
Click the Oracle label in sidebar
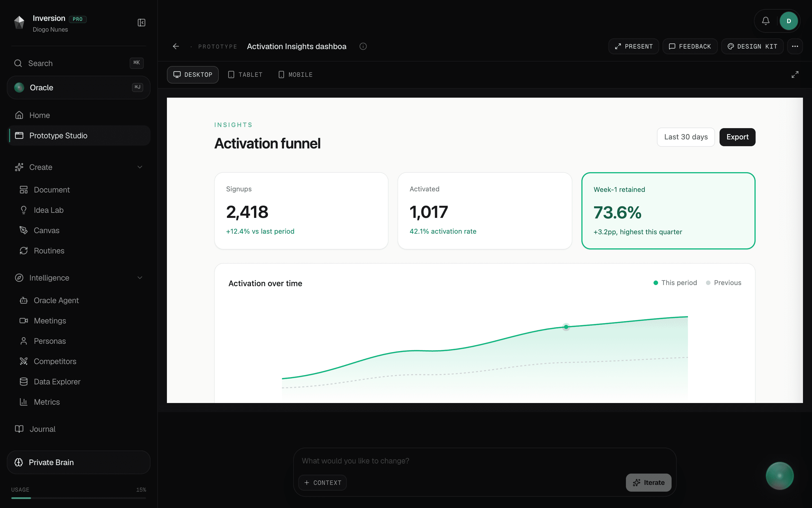pyautogui.click(x=41, y=87)
